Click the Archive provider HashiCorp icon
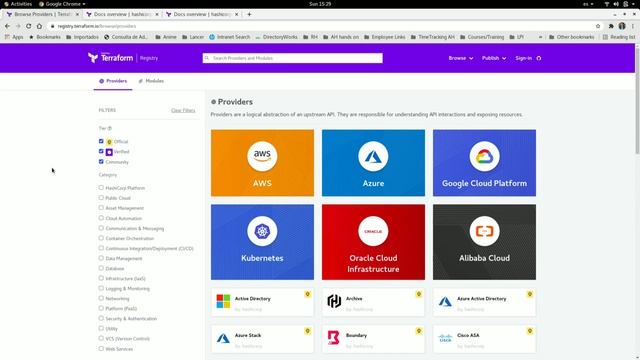 334,301
